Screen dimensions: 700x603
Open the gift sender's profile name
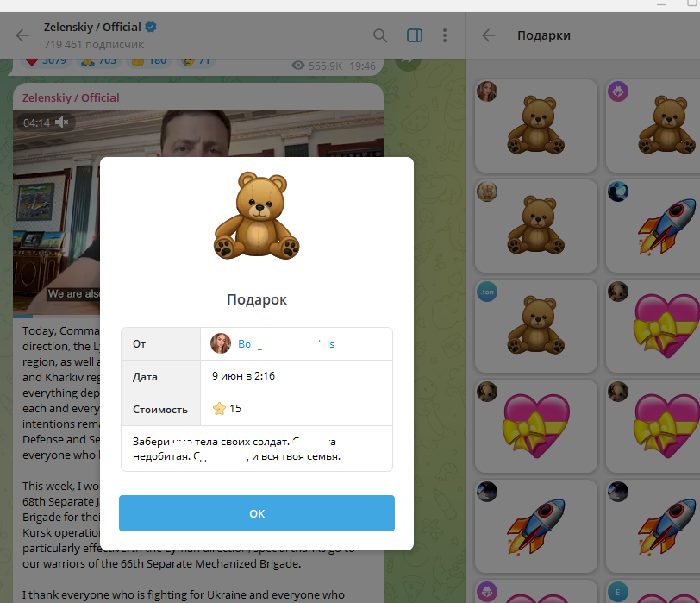pyautogui.click(x=286, y=344)
